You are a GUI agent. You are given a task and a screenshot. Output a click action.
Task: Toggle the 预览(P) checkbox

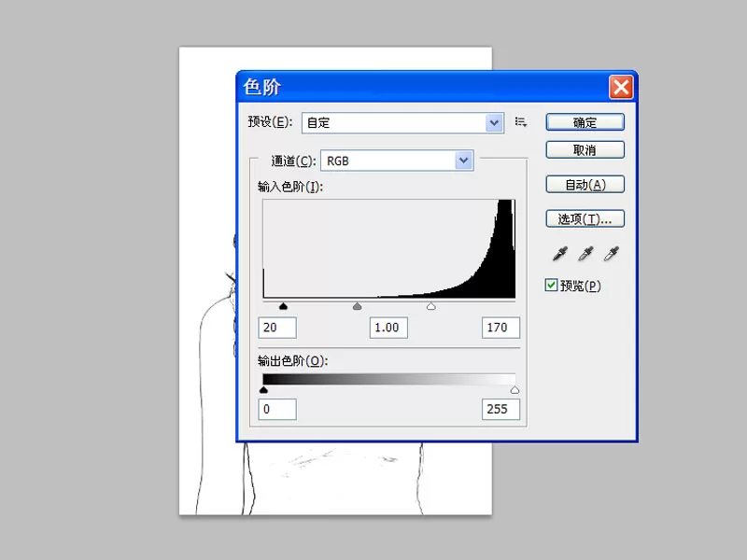(551, 285)
